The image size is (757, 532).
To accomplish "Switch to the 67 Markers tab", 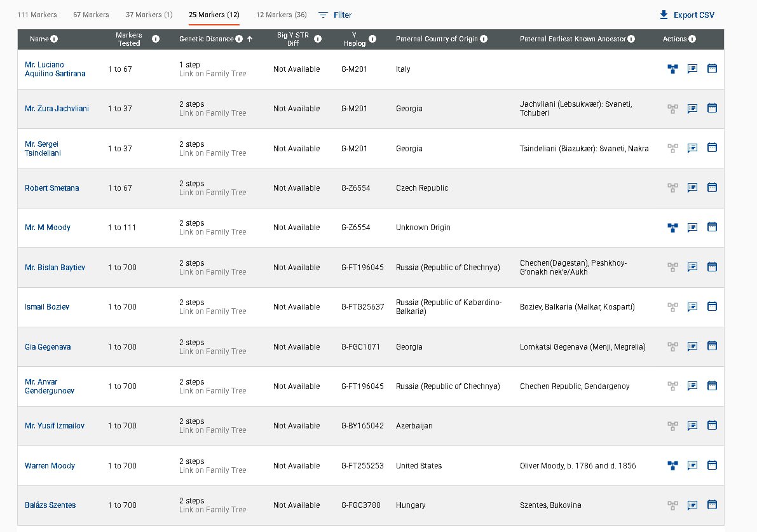I will pyautogui.click(x=92, y=15).
